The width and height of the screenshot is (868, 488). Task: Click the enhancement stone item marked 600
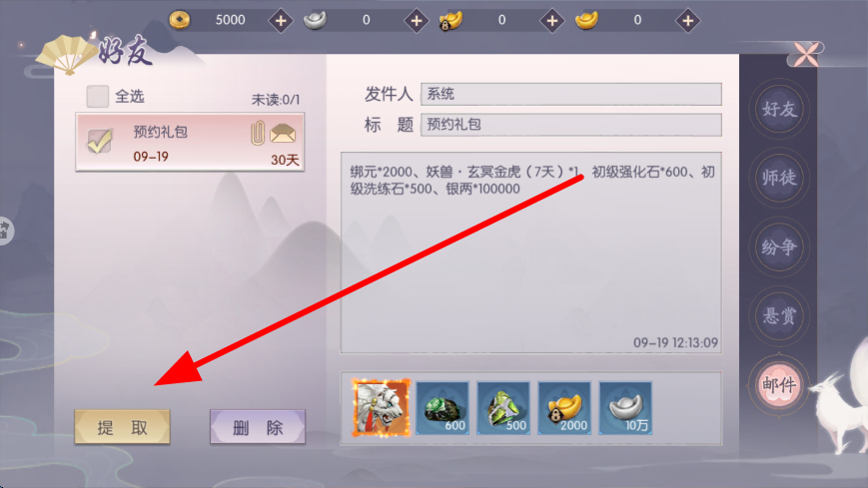pos(442,408)
